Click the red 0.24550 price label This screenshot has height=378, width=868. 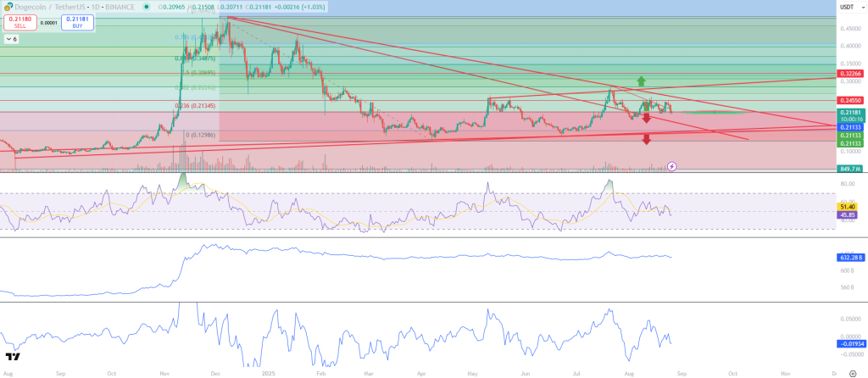(852, 101)
